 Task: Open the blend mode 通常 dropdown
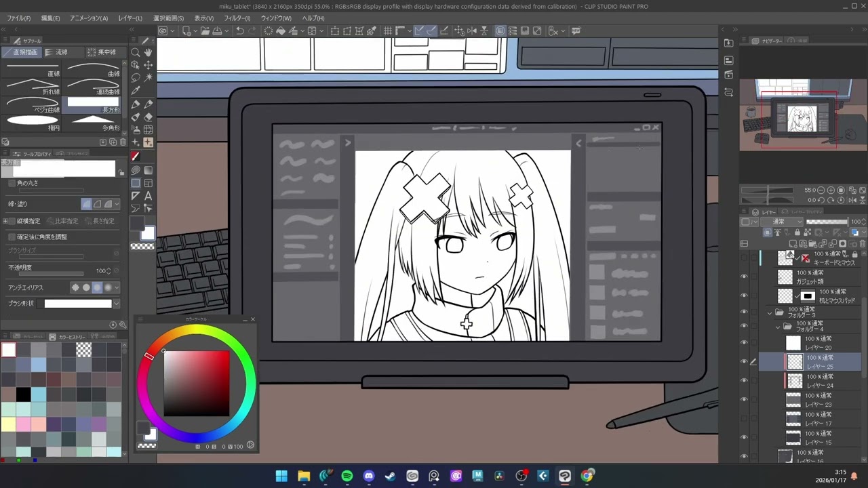click(x=782, y=222)
